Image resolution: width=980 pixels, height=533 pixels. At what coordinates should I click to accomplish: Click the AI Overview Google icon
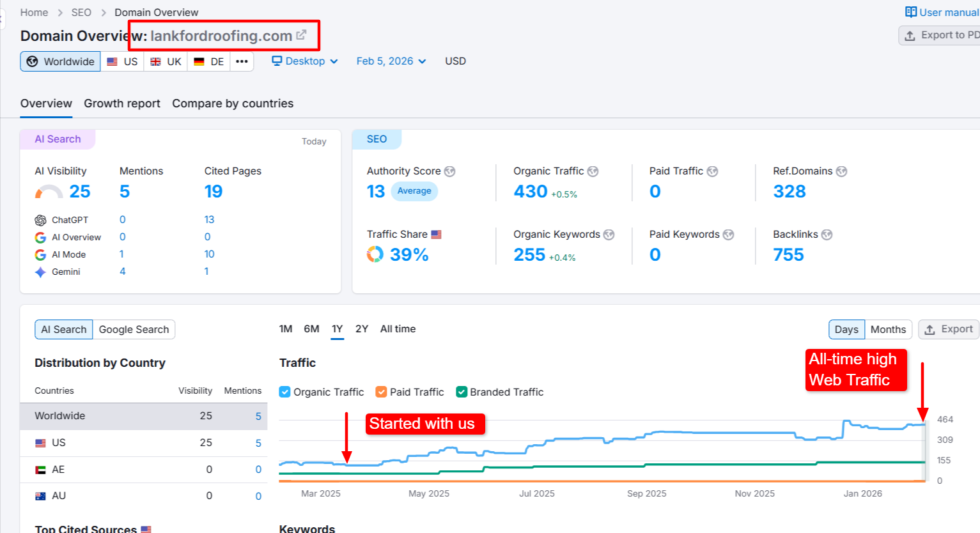pyautogui.click(x=40, y=236)
